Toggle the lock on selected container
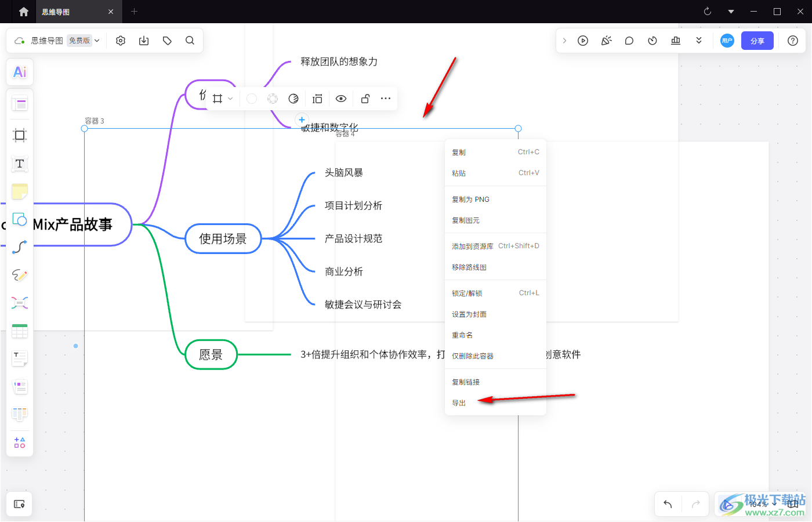 pos(365,99)
